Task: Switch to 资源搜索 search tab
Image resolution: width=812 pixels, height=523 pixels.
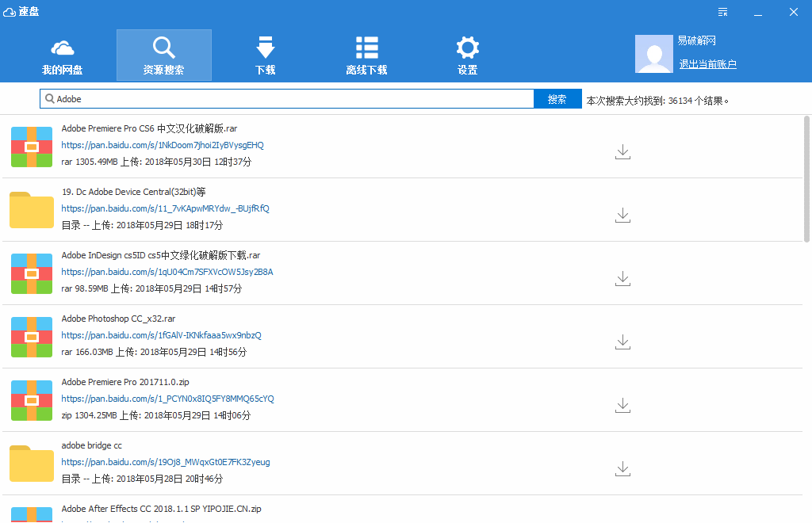Action: [163, 56]
